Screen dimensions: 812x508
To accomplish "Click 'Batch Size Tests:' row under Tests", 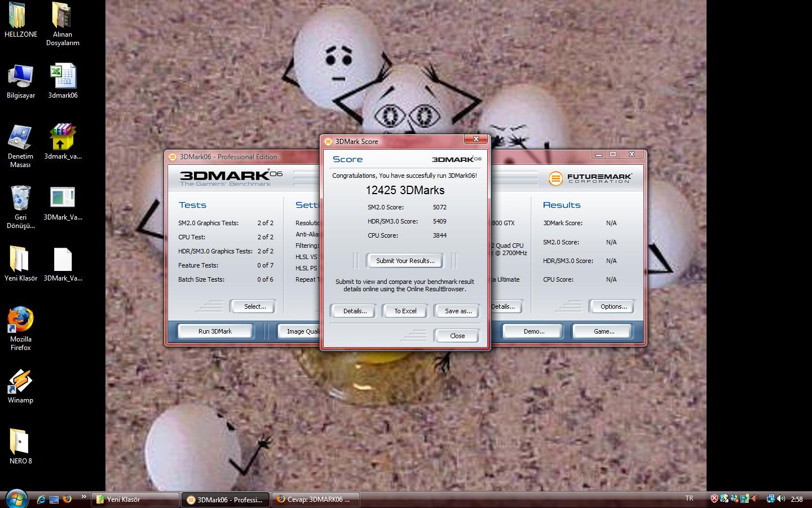I will [226, 279].
